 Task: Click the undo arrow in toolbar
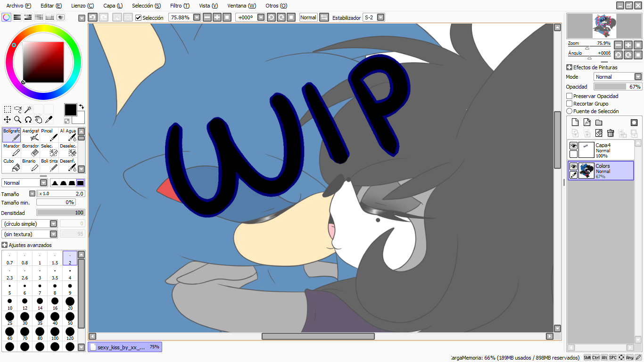click(92, 17)
